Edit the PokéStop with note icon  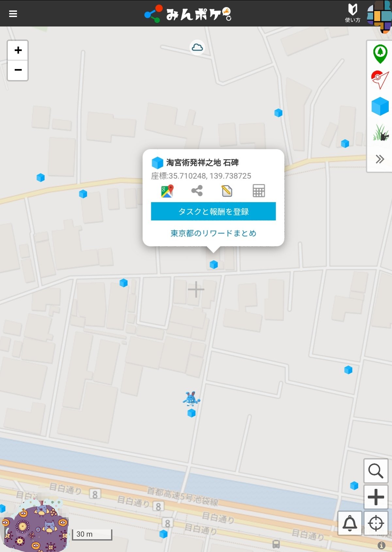click(227, 191)
